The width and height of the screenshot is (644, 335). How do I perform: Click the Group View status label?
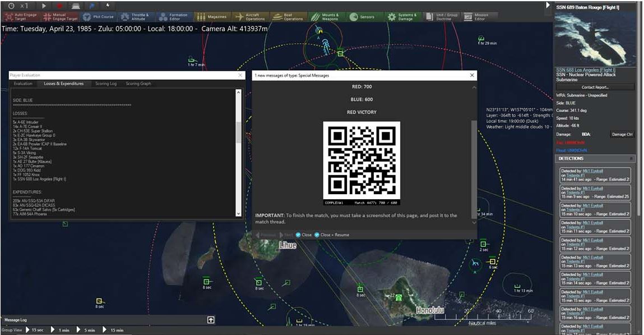(12, 330)
